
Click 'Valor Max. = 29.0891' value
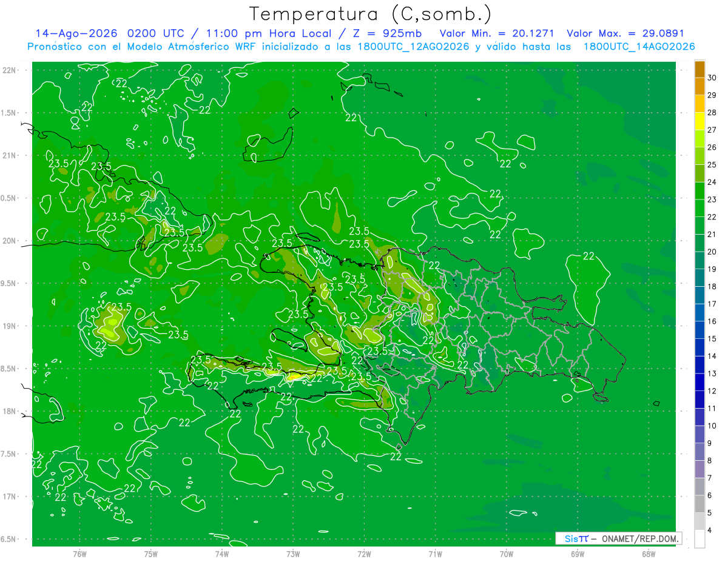[625, 33]
